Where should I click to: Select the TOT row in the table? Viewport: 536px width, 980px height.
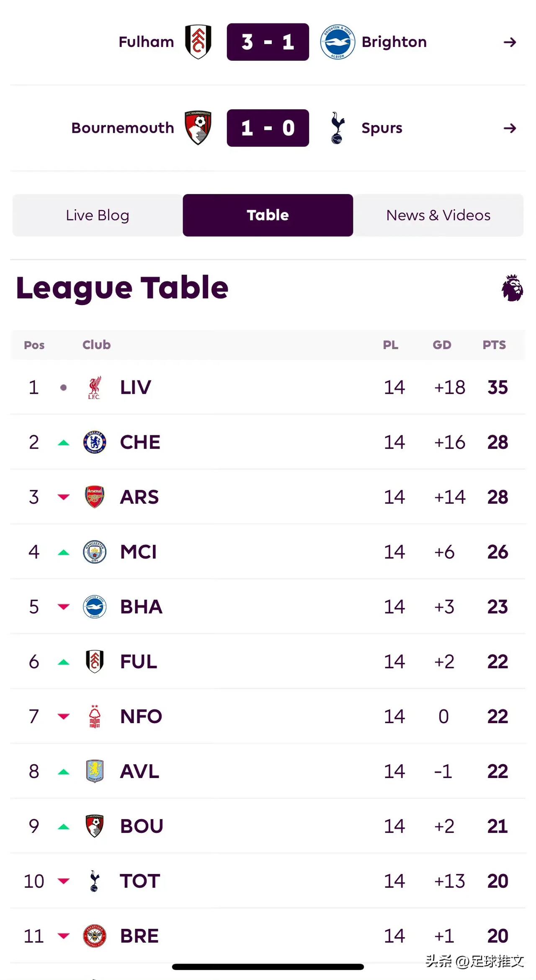268,881
